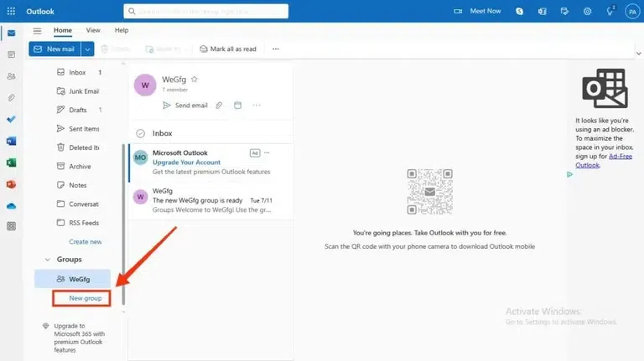
Task: Click the paperclip files icon in WeGfg header
Action: 219,106
